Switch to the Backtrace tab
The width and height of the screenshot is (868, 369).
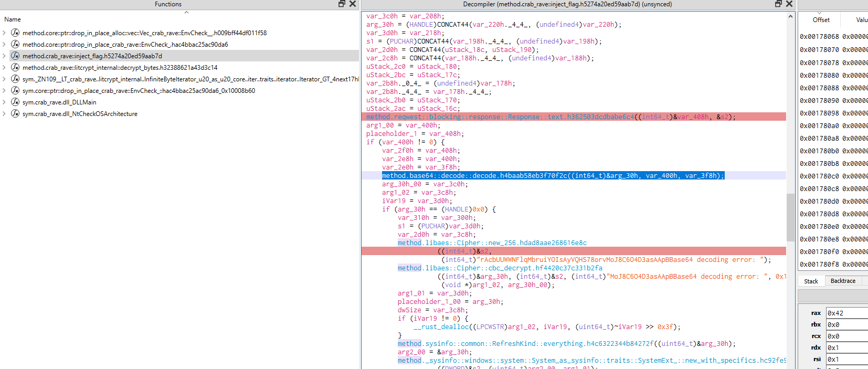point(843,281)
